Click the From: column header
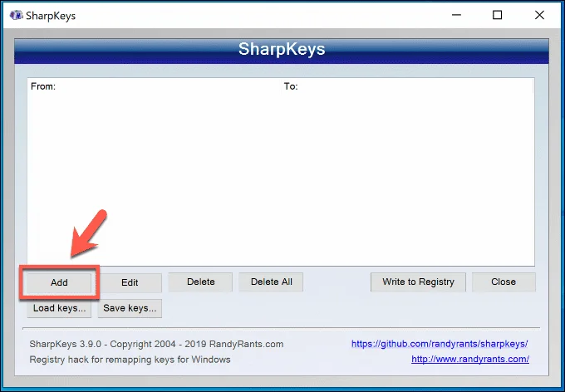Viewport: 565px width, 392px height. 43,86
